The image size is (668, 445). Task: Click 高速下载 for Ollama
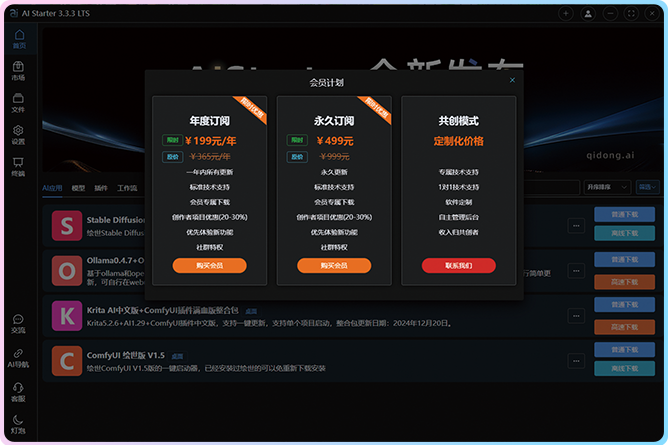pos(625,282)
